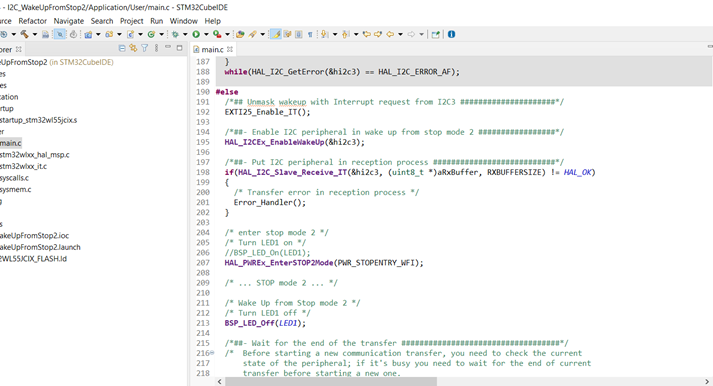This screenshot has width=713, height=386.
Task: Maximize the Project Explorer panel
Action: coord(180,48)
